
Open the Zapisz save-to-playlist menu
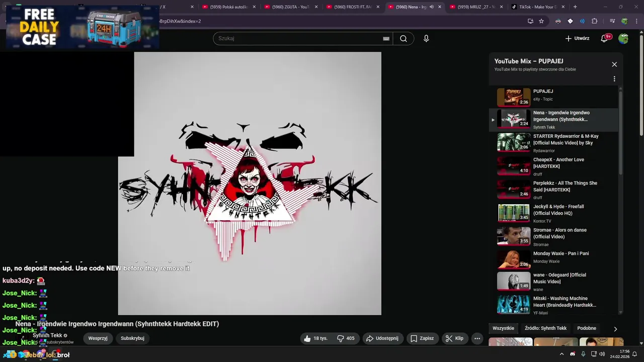[422, 338]
